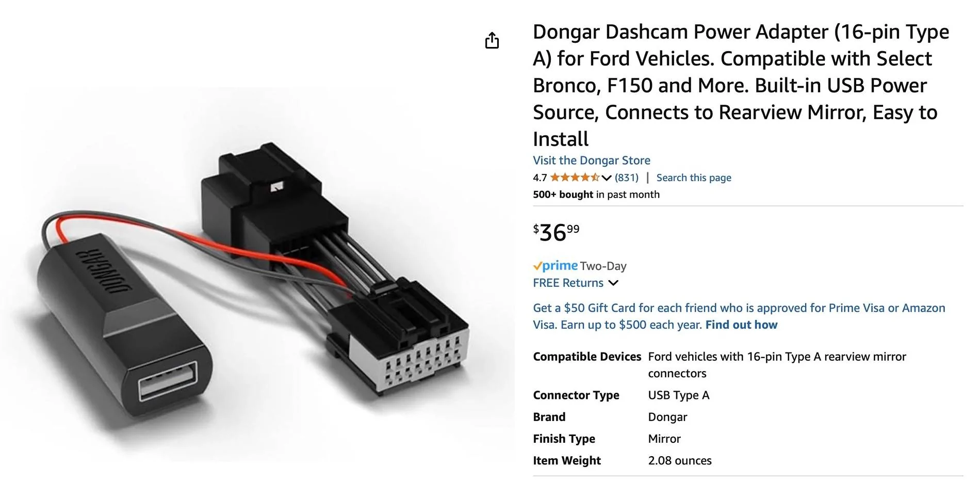980x483 pixels.
Task: Visit the Dongar Store link
Action: [591, 160]
